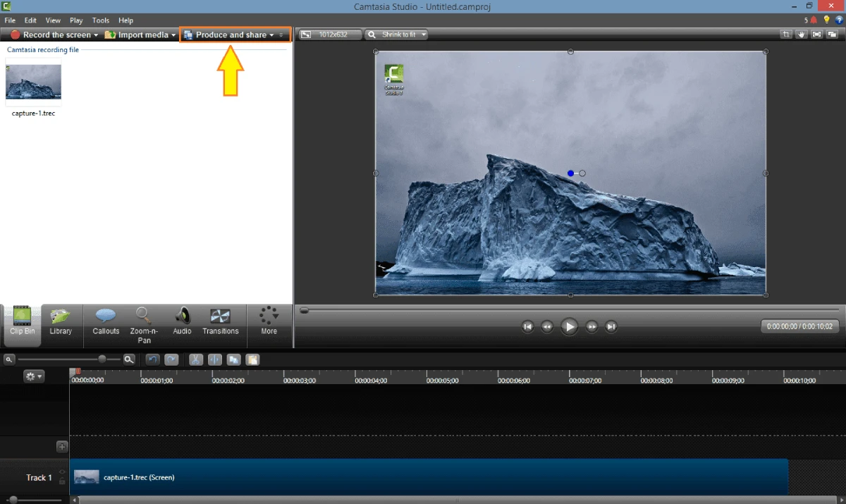846x504 pixels.
Task: Open the lightbulb tips icon
Action: click(x=827, y=20)
